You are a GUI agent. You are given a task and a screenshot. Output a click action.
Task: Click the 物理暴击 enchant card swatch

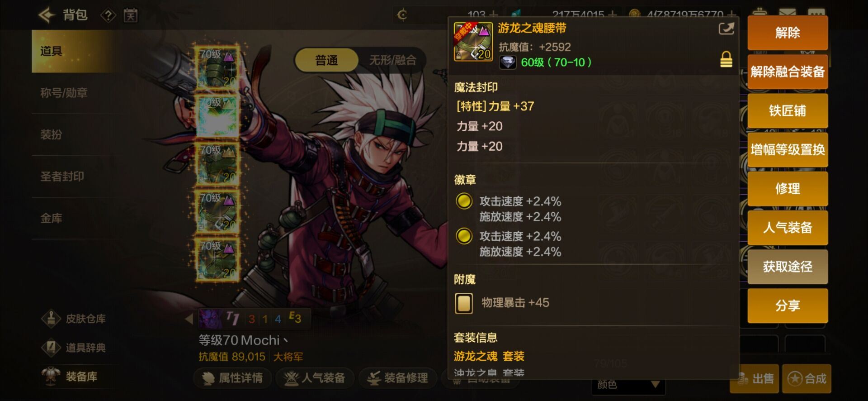click(x=464, y=303)
